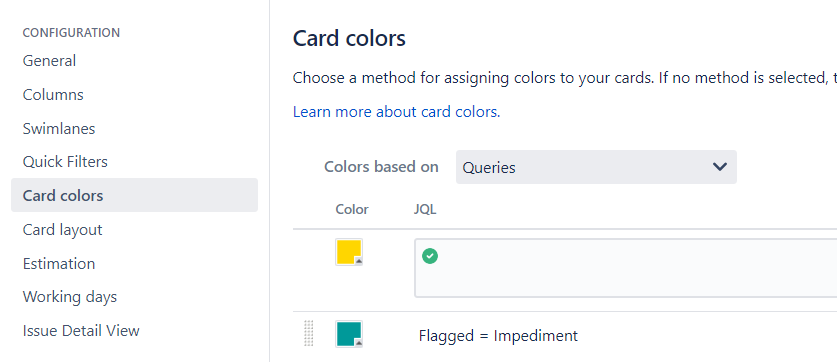Viewport: 837px width, 362px height.
Task: Expand the Colors based on dropdown
Action: click(596, 167)
